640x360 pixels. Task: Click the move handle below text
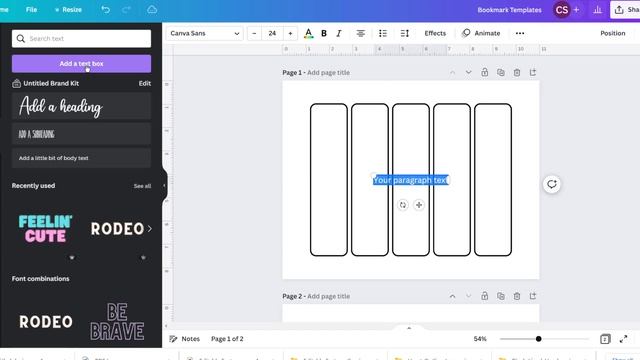(419, 205)
